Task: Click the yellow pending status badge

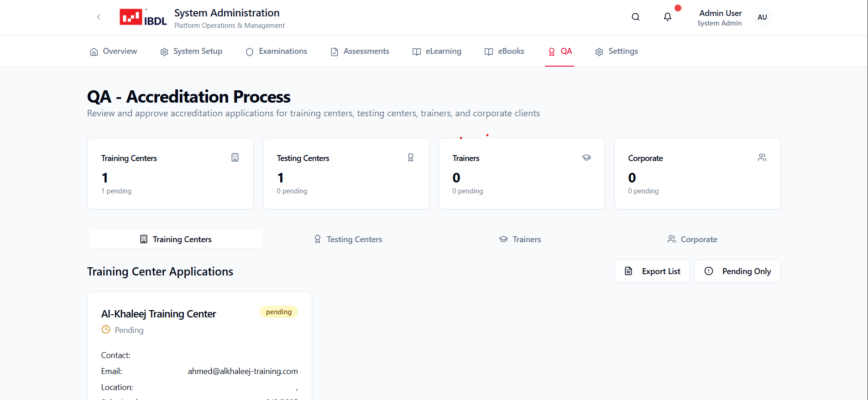Action: (x=278, y=312)
